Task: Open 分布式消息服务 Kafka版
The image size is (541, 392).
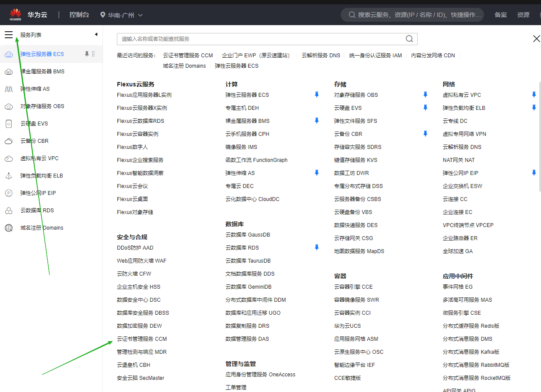Action: coord(471,352)
